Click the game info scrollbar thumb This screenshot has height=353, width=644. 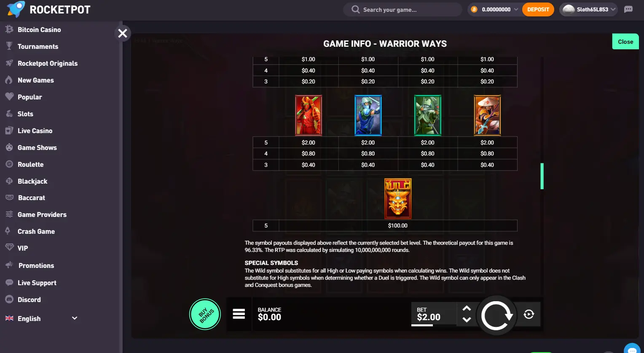point(542,176)
